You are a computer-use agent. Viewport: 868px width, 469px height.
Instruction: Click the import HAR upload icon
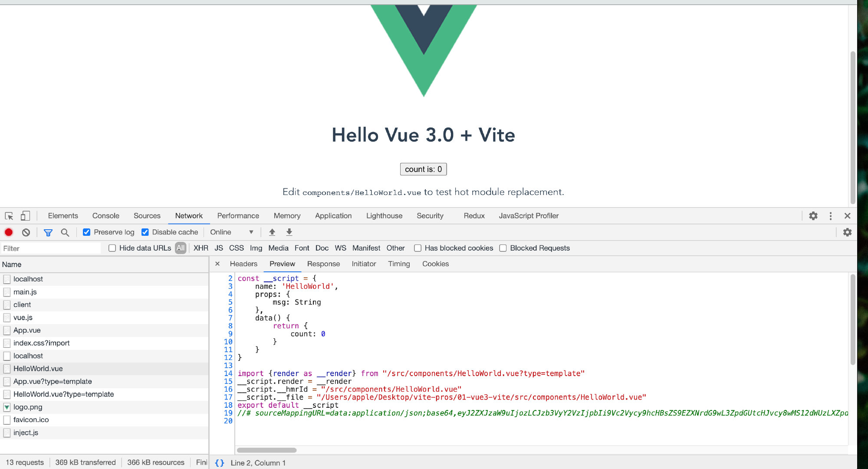[x=272, y=232]
